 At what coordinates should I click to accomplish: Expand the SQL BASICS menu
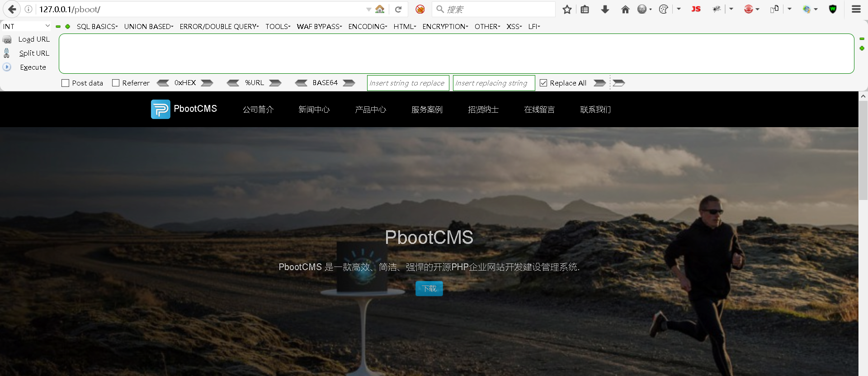click(97, 27)
